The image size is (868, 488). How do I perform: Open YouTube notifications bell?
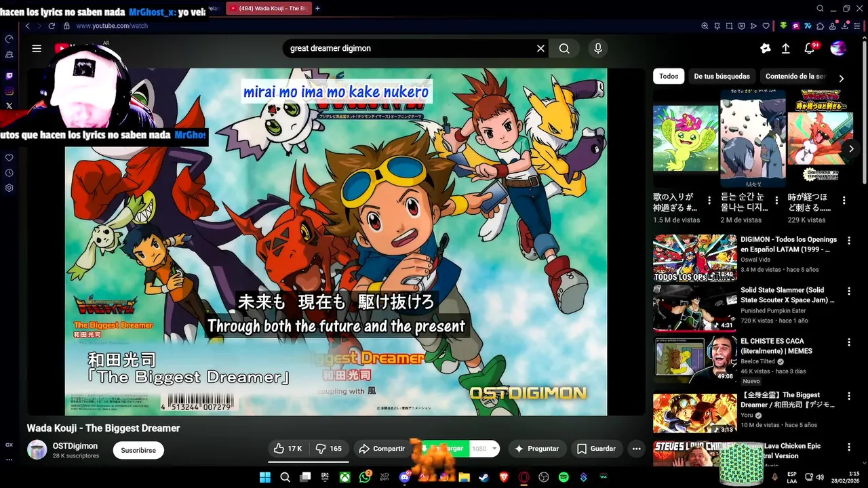[810, 48]
